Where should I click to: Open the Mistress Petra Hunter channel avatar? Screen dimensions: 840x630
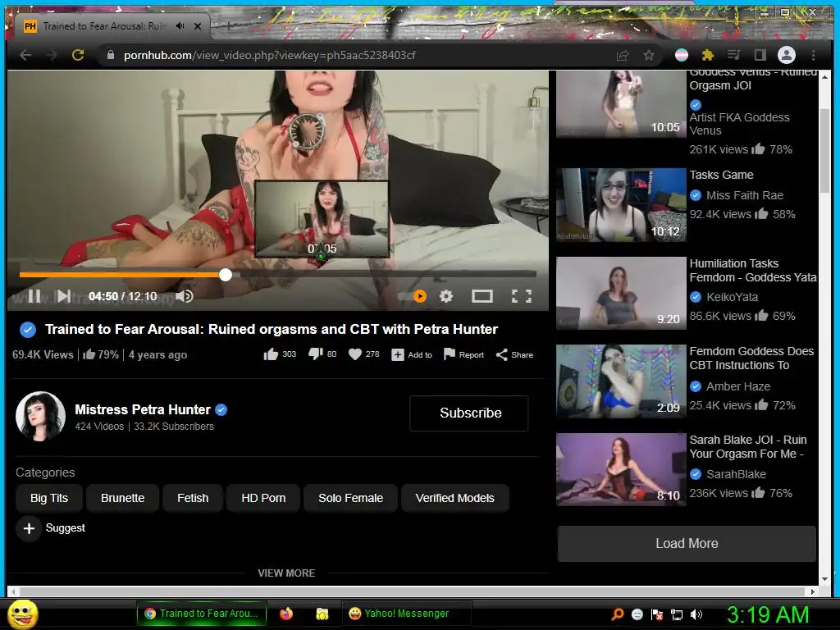tap(41, 416)
